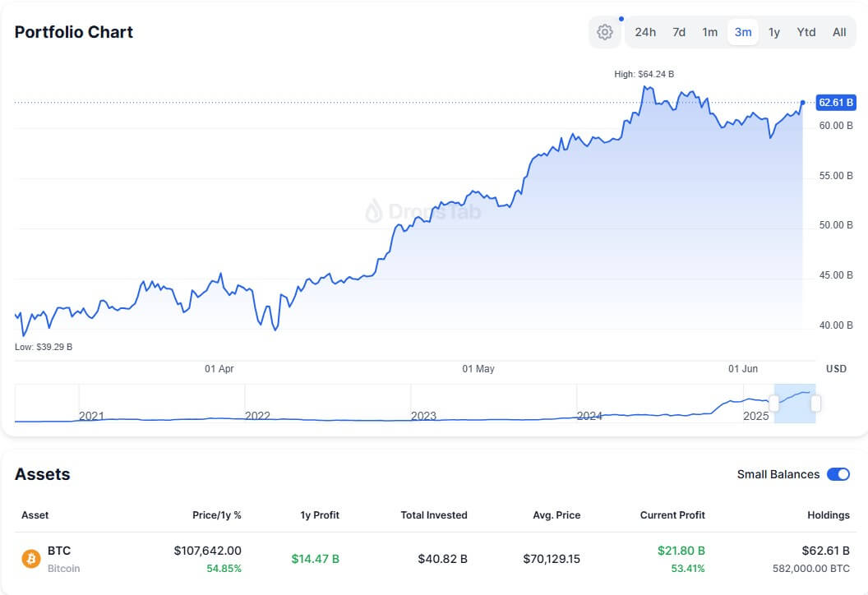Sort assets by Current Profit

(x=672, y=515)
